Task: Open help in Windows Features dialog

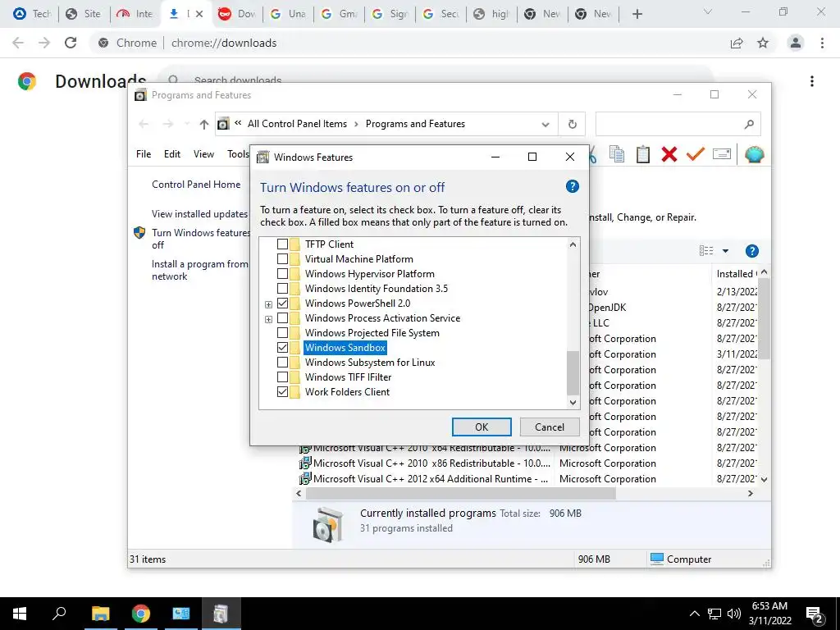Action: tap(572, 186)
